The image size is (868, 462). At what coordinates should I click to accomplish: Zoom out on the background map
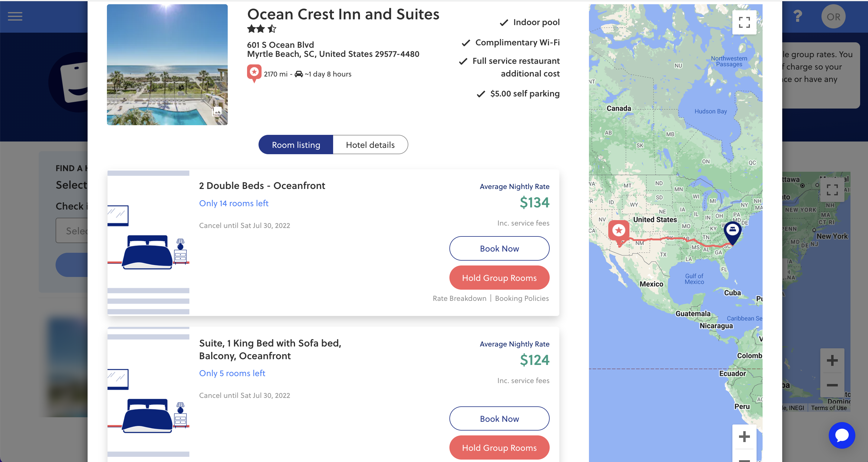coord(832,385)
